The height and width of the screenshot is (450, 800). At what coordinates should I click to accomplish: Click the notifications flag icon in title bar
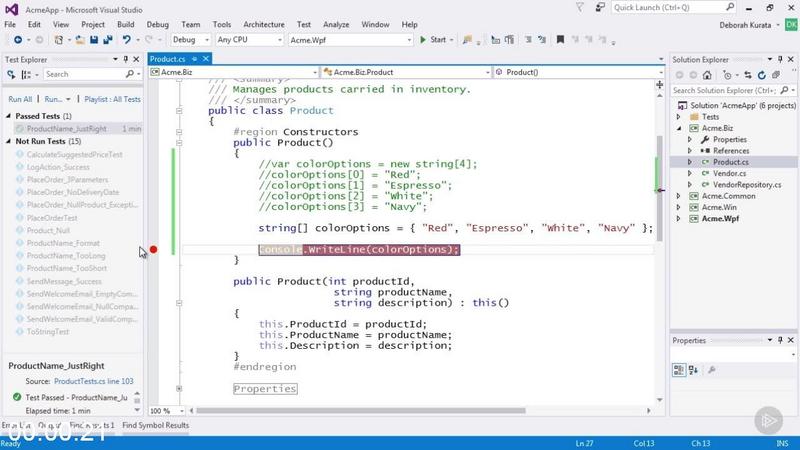580,7
